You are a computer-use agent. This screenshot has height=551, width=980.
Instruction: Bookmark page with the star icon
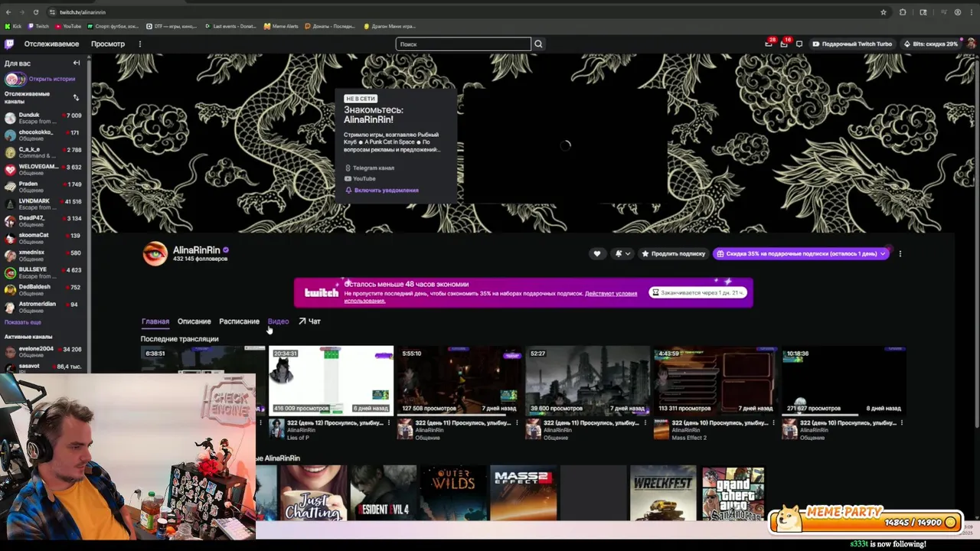(x=884, y=12)
